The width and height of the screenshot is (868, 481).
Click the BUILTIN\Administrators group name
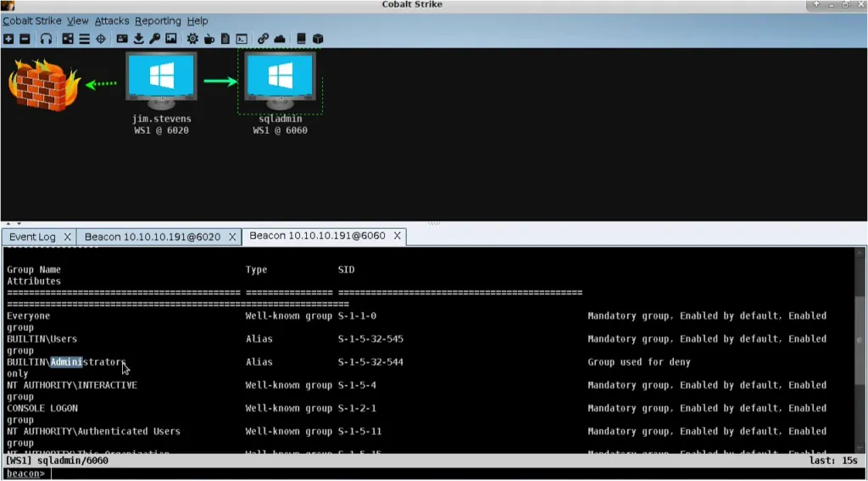pyautogui.click(x=66, y=362)
